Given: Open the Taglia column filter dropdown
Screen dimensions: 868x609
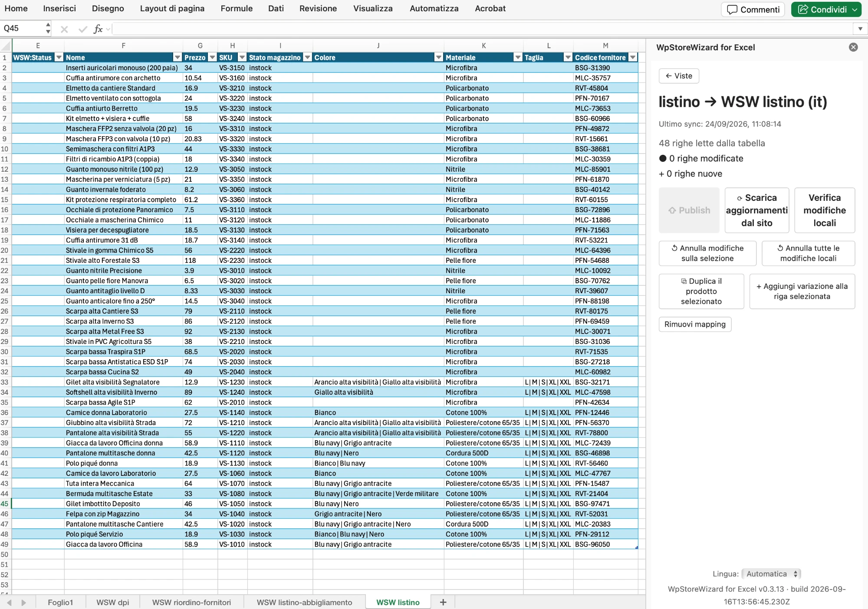Looking at the screenshot, I should pos(568,57).
